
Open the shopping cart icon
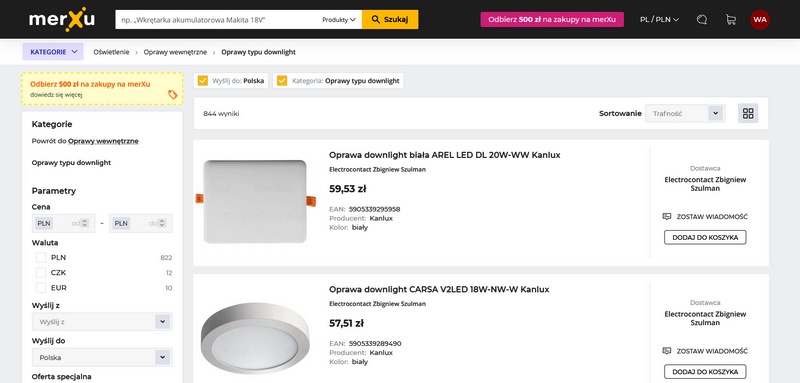click(731, 19)
